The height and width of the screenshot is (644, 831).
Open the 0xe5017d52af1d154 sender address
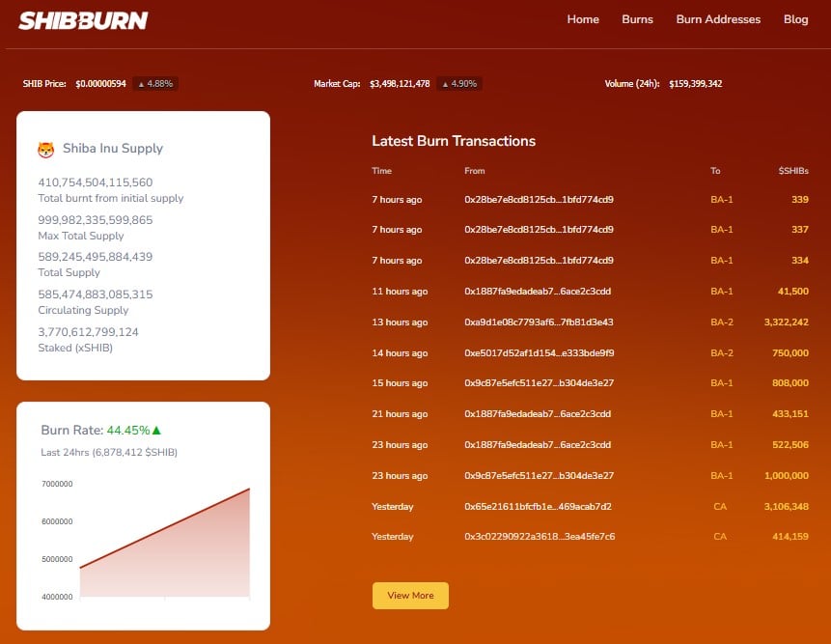[x=539, y=353]
